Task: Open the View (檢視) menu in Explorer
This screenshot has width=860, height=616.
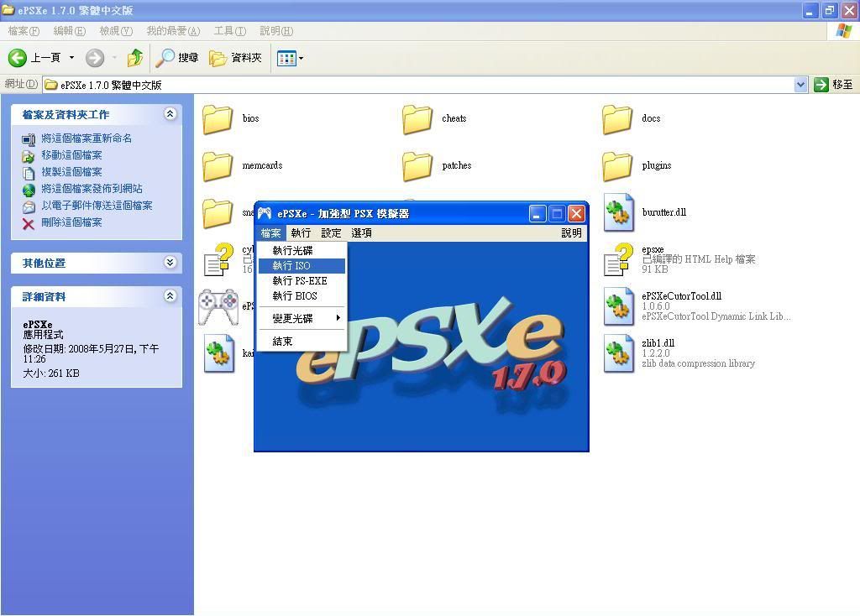Action: click(x=116, y=31)
